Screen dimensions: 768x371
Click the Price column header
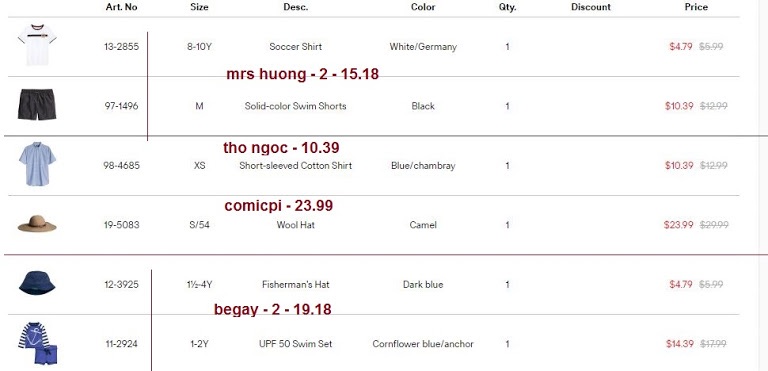(696, 7)
